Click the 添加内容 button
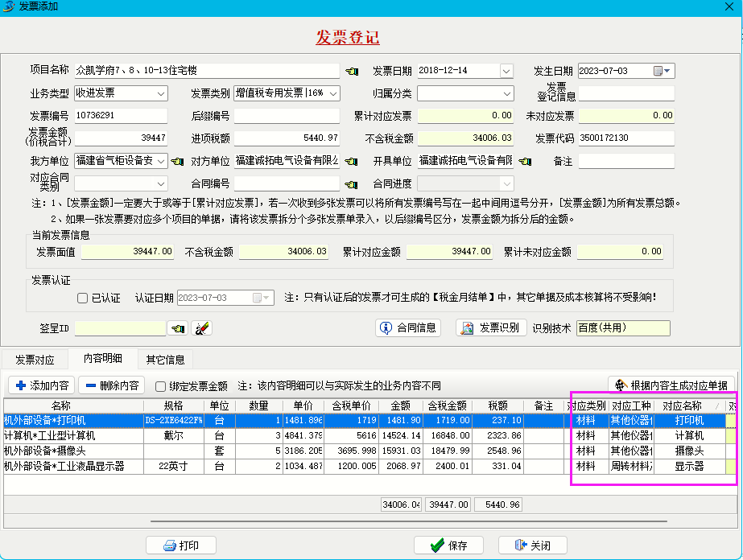This screenshot has width=743, height=560. coord(42,385)
